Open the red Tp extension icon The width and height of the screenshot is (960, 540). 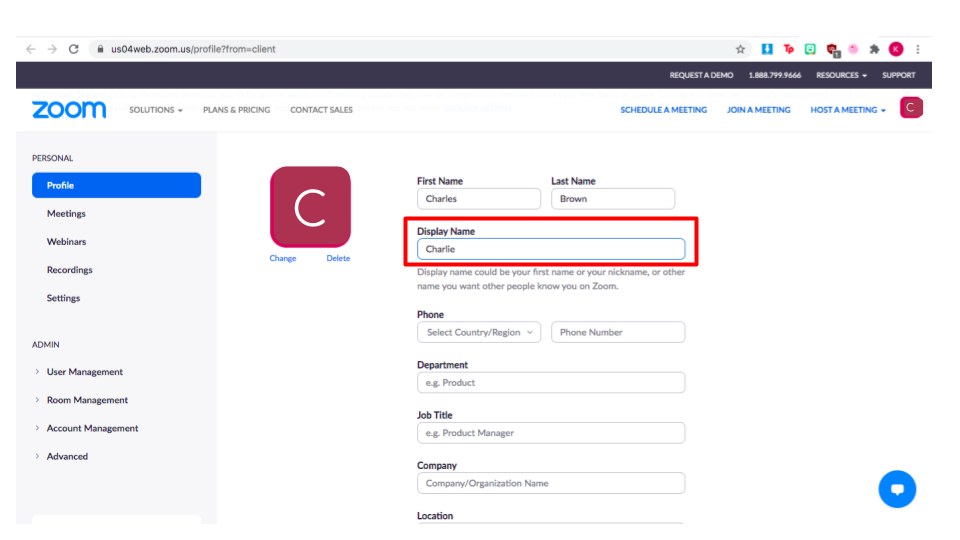coord(789,49)
